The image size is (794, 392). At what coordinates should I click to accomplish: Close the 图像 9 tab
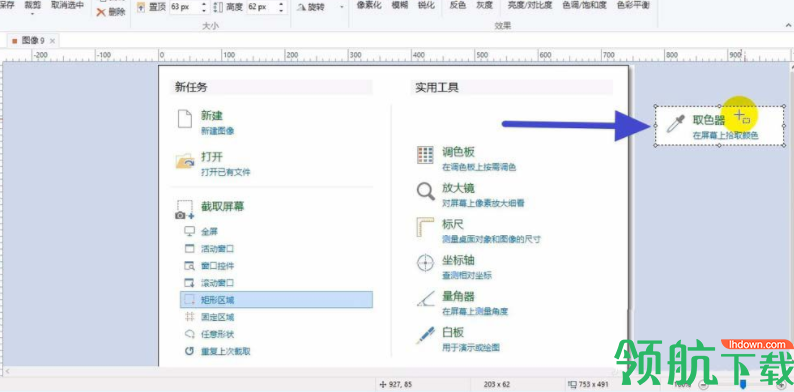tap(52, 41)
